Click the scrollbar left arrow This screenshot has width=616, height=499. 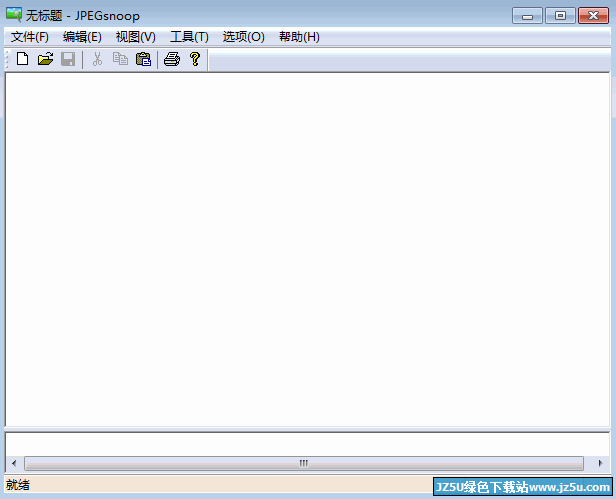click(14, 463)
